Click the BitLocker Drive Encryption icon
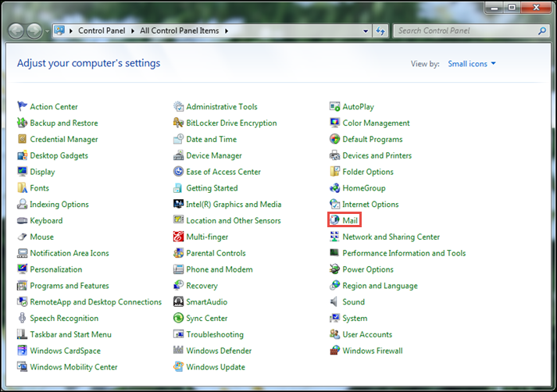 [178, 123]
